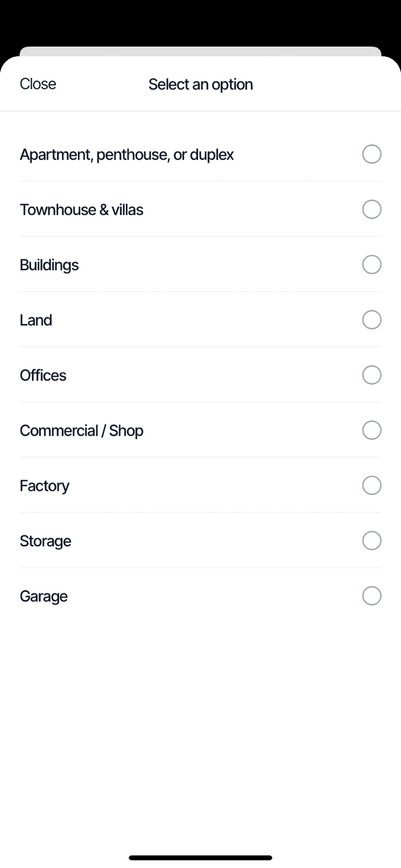The image size is (401, 868).
Task: Select the Factory radio button
Action: click(x=372, y=486)
